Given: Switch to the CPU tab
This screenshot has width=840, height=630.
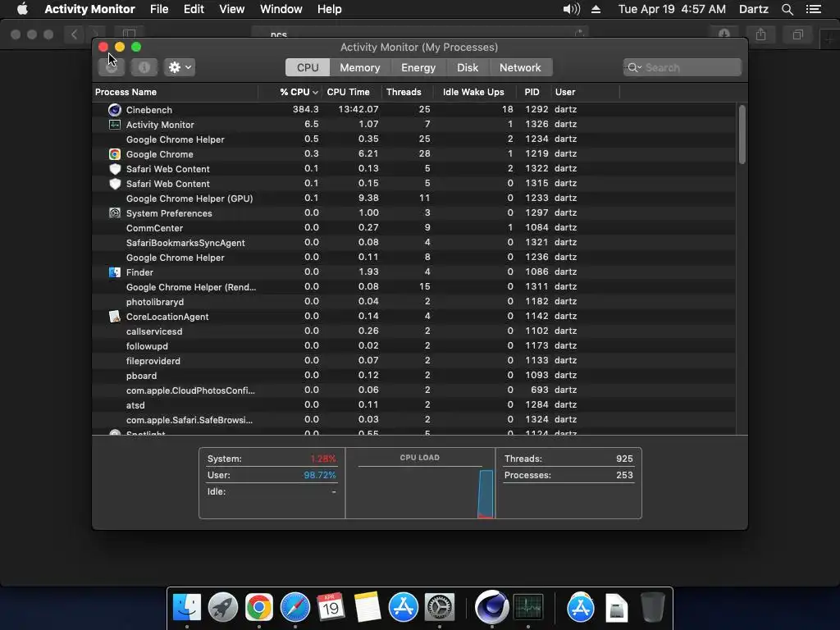Looking at the screenshot, I should [x=308, y=67].
